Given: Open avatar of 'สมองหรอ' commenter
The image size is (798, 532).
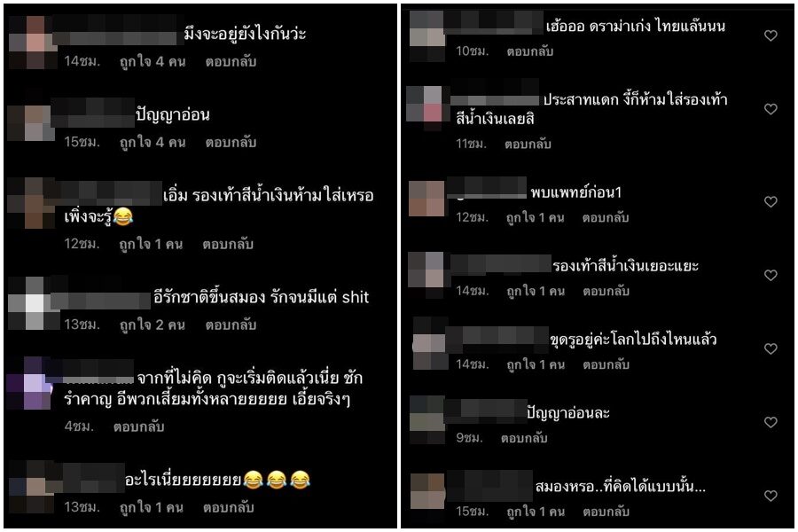Looking at the screenshot, I should (x=427, y=491).
